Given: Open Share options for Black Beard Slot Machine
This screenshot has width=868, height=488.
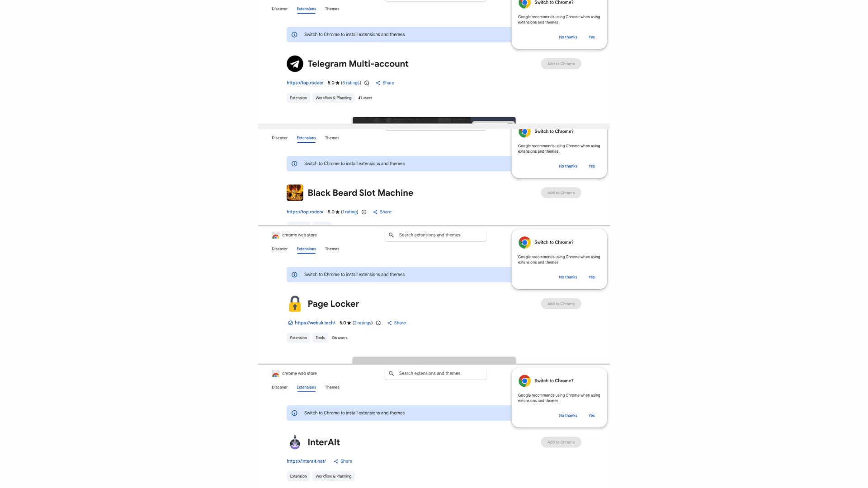Looking at the screenshot, I should [x=382, y=212].
